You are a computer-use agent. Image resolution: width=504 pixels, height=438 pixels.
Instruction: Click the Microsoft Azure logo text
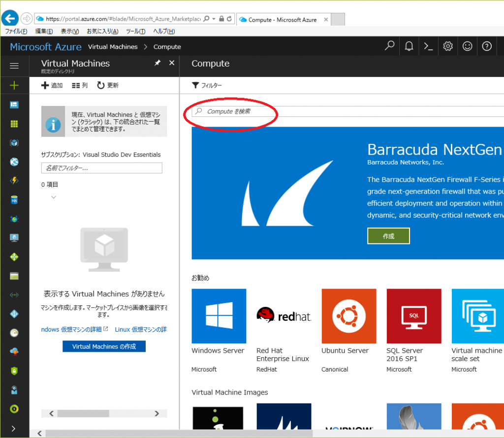[46, 47]
